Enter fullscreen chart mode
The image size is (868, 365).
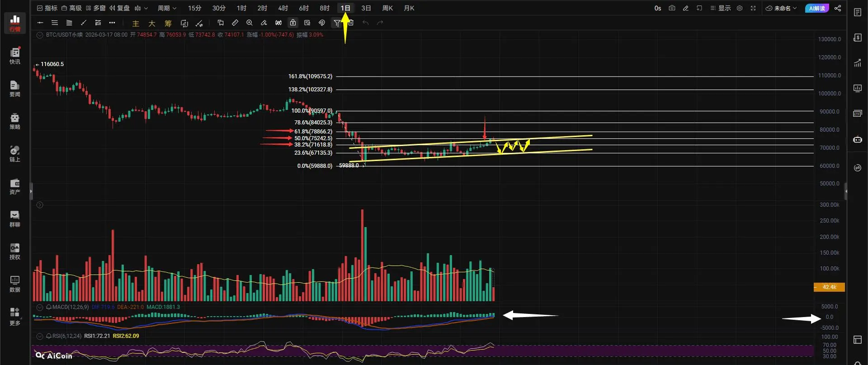point(753,8)
